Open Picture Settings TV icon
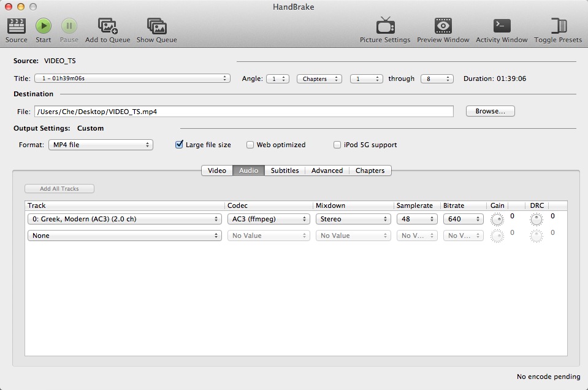This screenshot has height=390, width=588. tap(385, 26)
